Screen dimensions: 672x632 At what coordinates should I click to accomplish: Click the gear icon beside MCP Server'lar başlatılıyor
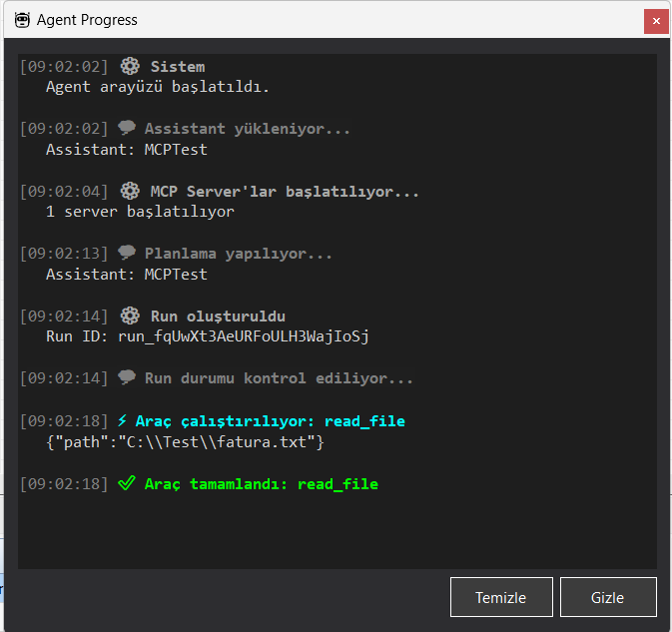coord(129,191)
